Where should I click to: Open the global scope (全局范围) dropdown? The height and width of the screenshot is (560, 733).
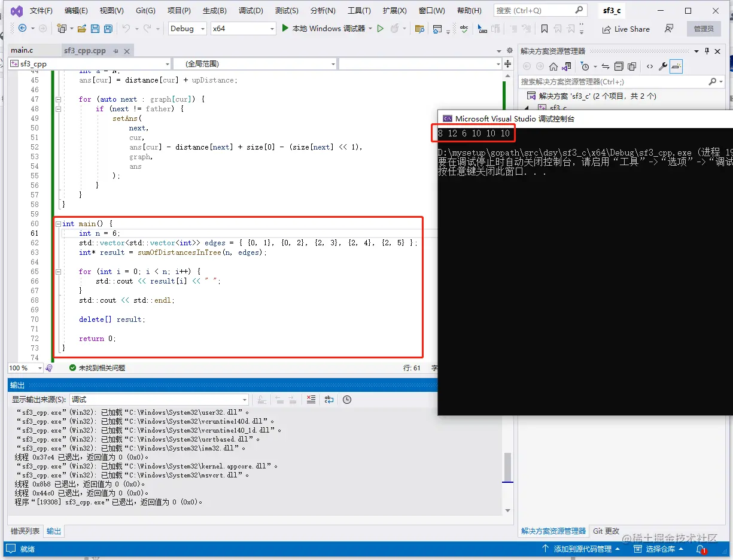click(x=256, y=63)
